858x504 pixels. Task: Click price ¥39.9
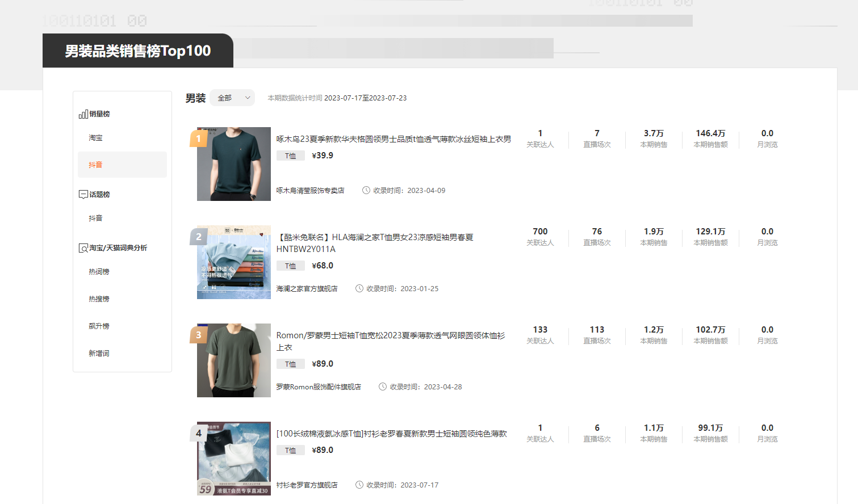[x=323, y=156]
